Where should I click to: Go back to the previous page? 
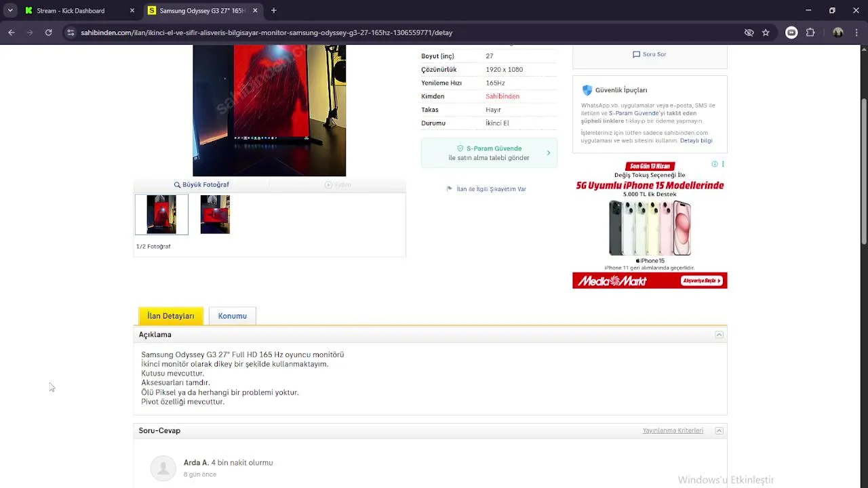(12, 33)
